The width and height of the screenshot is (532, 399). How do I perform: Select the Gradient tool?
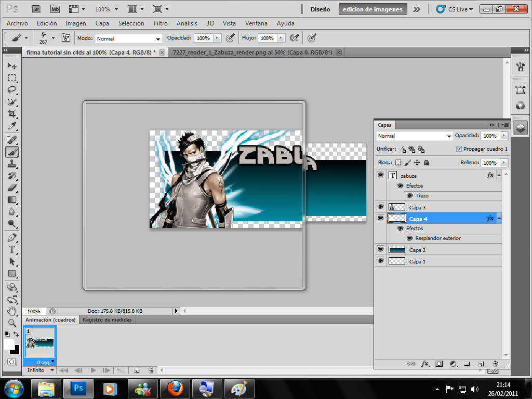[12, 199]
